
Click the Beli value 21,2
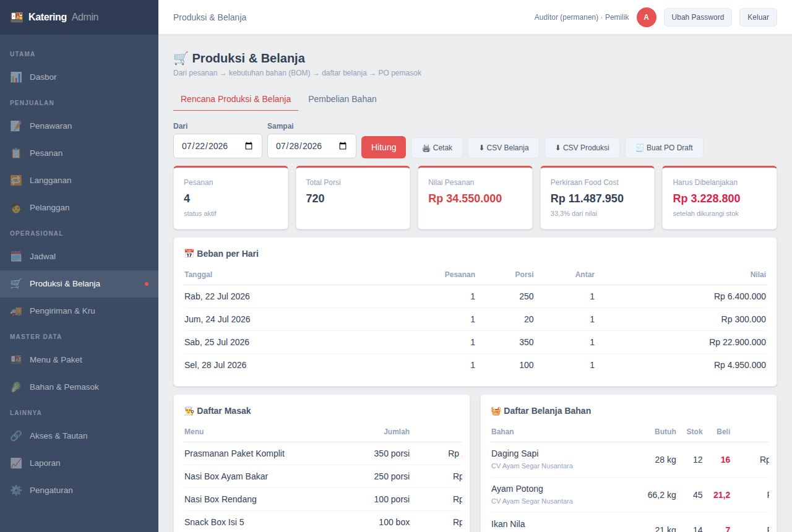[x=721, y=495]
